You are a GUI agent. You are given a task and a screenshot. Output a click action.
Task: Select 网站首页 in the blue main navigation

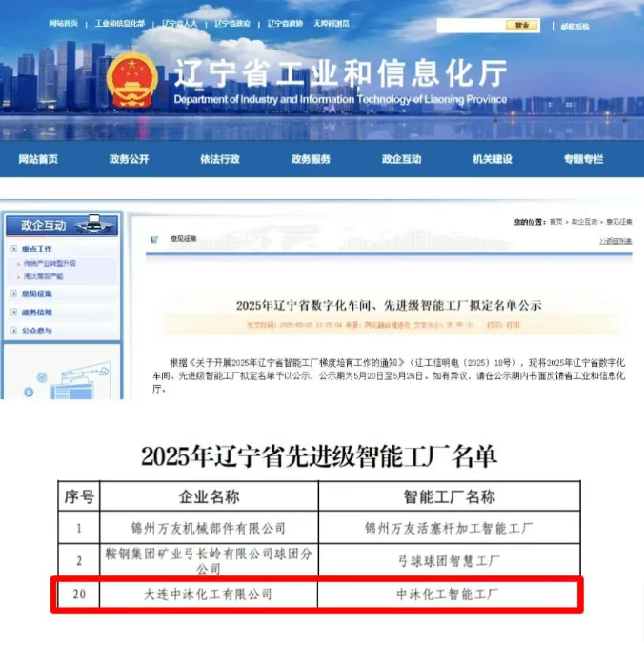tap(38, 159)
